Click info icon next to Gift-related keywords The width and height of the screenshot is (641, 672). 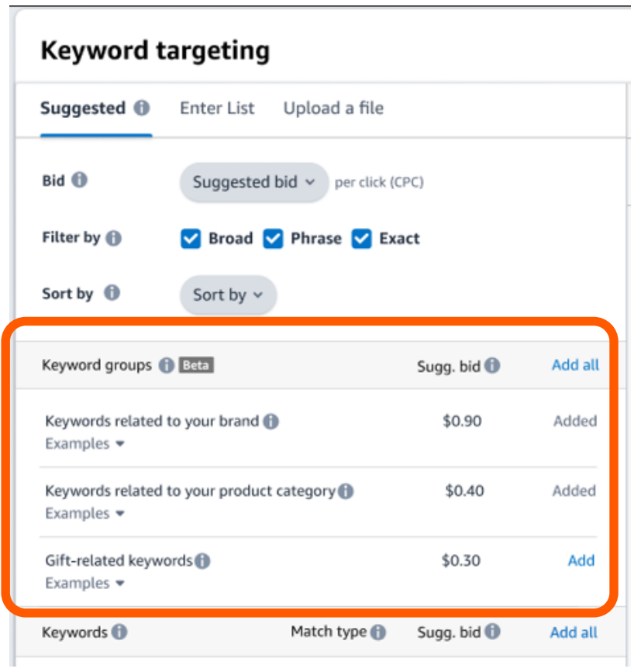point(202,561)
